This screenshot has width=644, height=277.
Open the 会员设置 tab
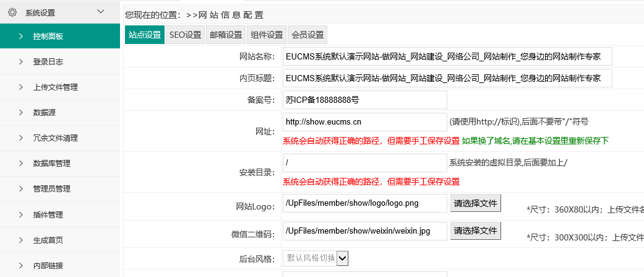coord(307,35)
